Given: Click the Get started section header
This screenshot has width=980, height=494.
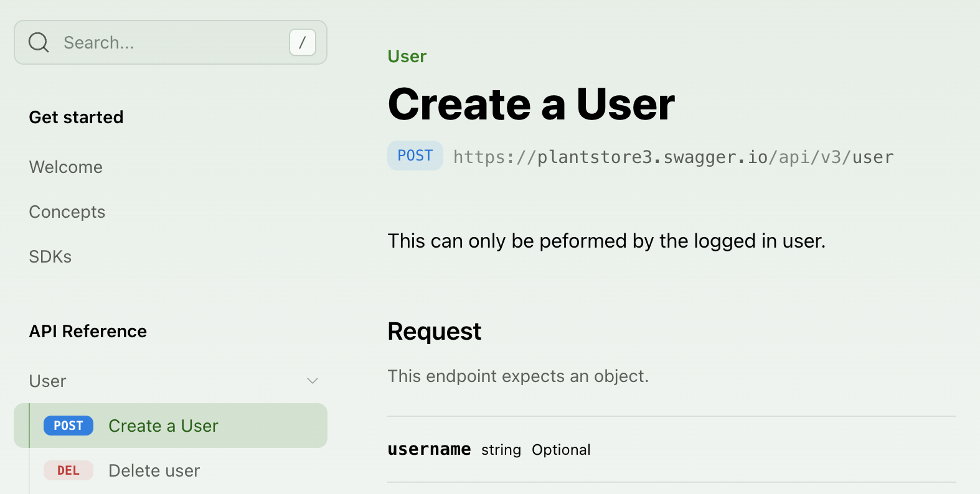Looking at the screenshot, I should coord(77,117).
